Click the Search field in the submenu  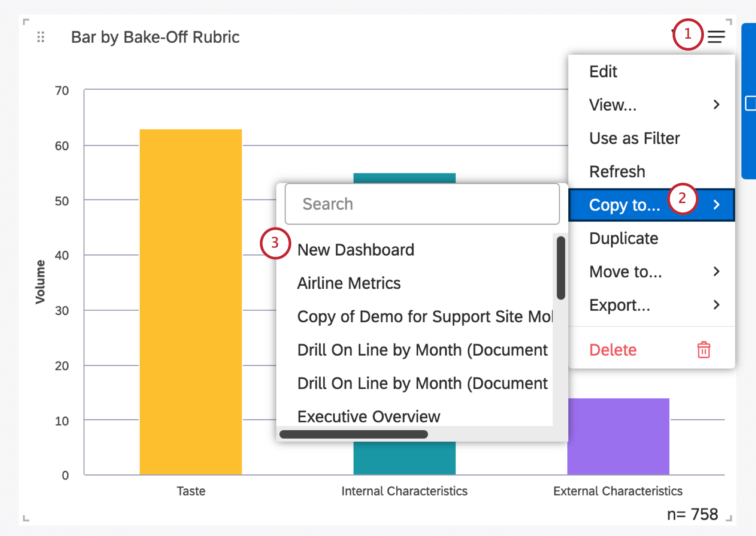coord(422,204)
